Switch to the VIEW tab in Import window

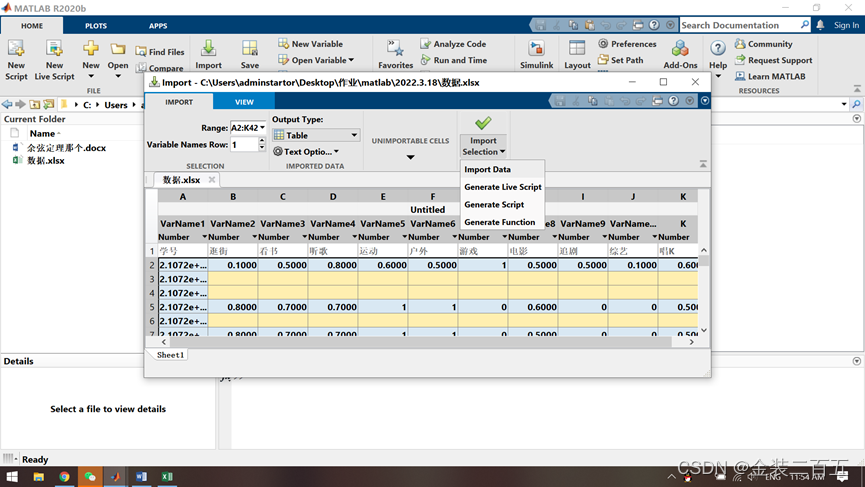point(244,102)
